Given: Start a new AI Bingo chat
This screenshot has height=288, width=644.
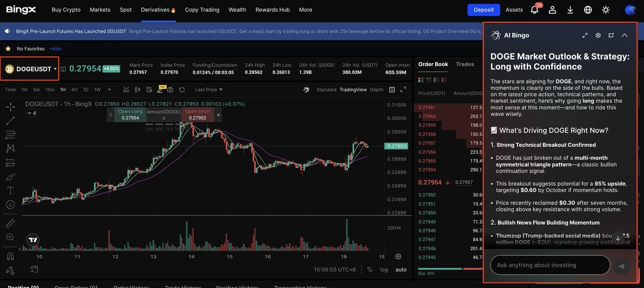Looking at the screenshot, I should click(x=611, y=35).
